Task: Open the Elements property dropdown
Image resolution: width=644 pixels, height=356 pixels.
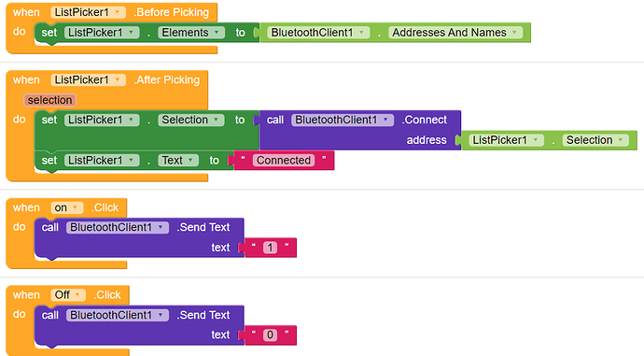Action: click(x=191, y=33)
